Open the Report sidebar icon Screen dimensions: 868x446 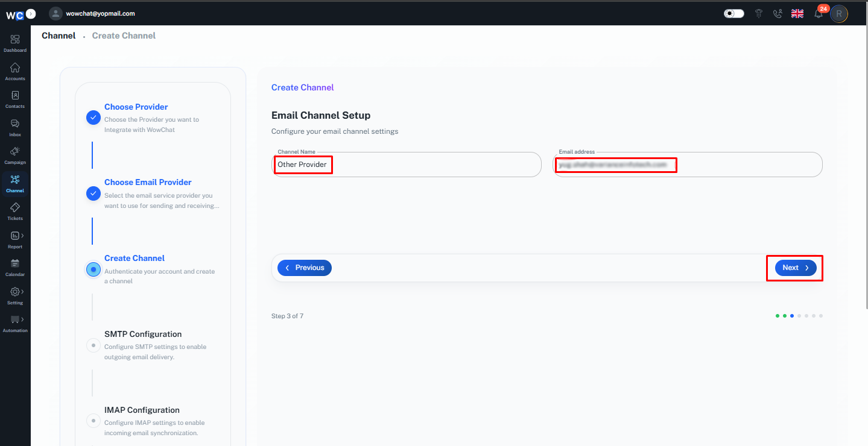pyautogui.click(x=15, y=236)
